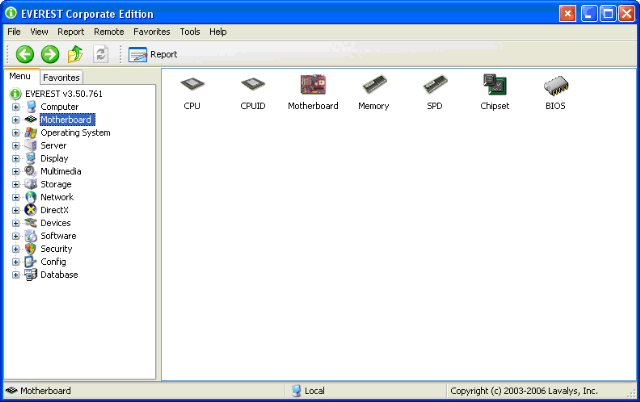Click the Network globe tree icon

point(31,197)
